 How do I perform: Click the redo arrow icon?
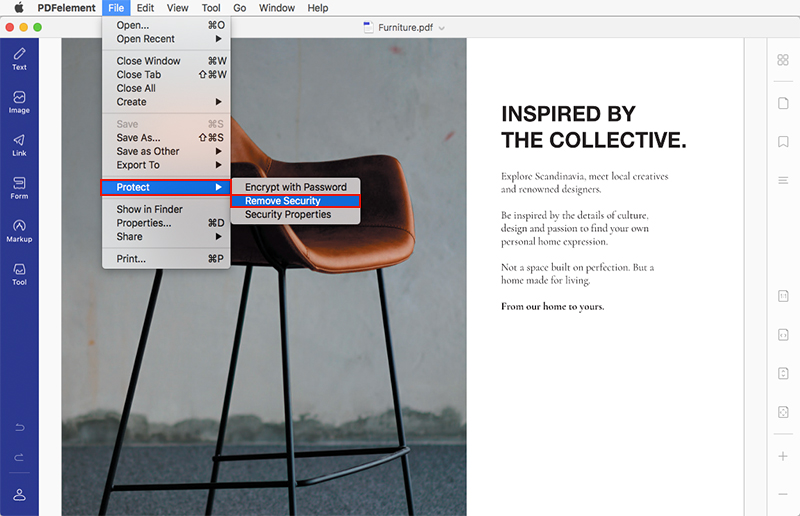[x=19, y=457]
